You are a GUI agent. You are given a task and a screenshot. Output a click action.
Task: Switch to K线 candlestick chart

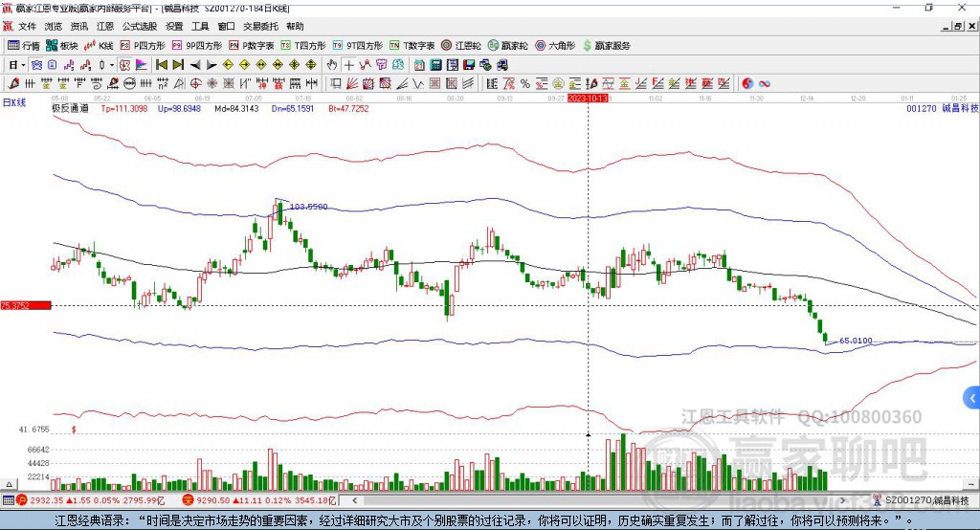pos(99,46)
